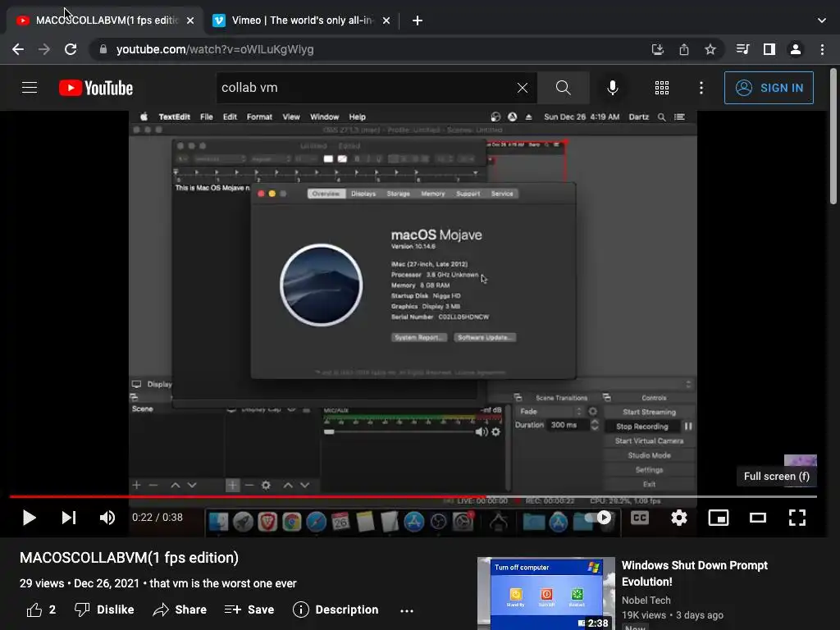Switch to the Vimeo tab

point(302,21)
